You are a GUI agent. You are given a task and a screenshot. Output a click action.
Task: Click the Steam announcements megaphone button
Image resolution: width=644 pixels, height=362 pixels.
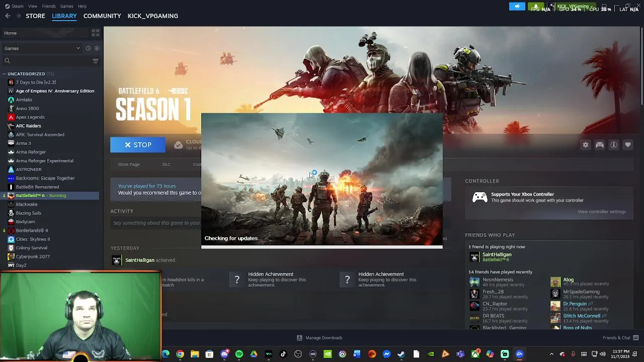click(x=517, y=7)
